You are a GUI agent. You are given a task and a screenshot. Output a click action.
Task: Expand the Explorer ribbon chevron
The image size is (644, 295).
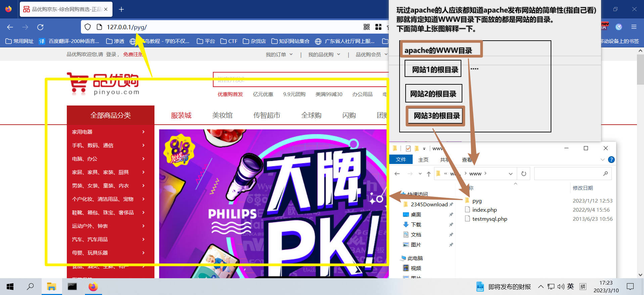(603, 160)
